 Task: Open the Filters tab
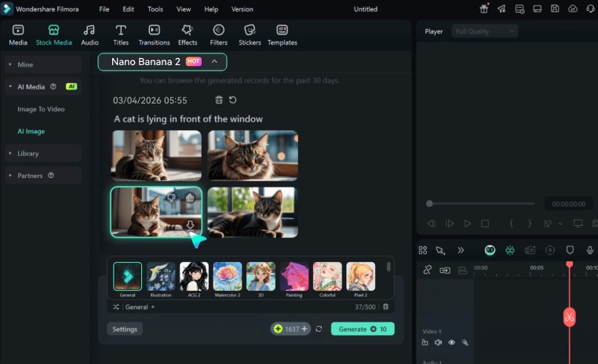tap(218, 35)
